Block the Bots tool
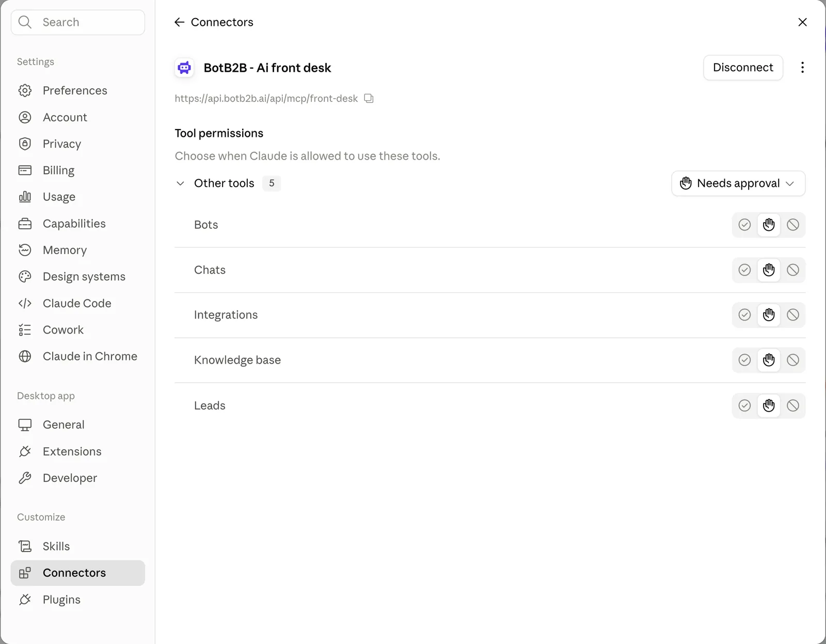 [x=793, y=225]
